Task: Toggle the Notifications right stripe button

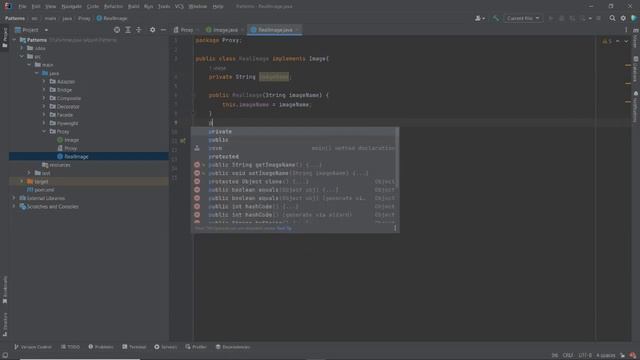Action: (x=636, y=107)
